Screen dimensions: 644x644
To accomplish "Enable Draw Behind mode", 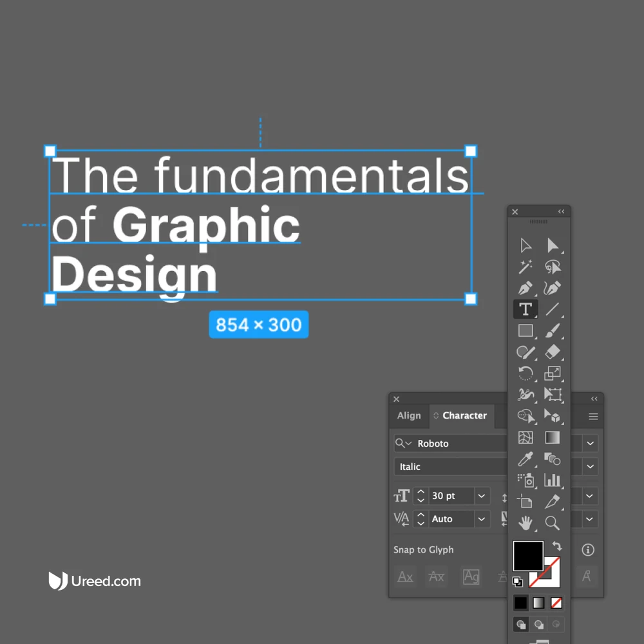I will tap(538, 625).
